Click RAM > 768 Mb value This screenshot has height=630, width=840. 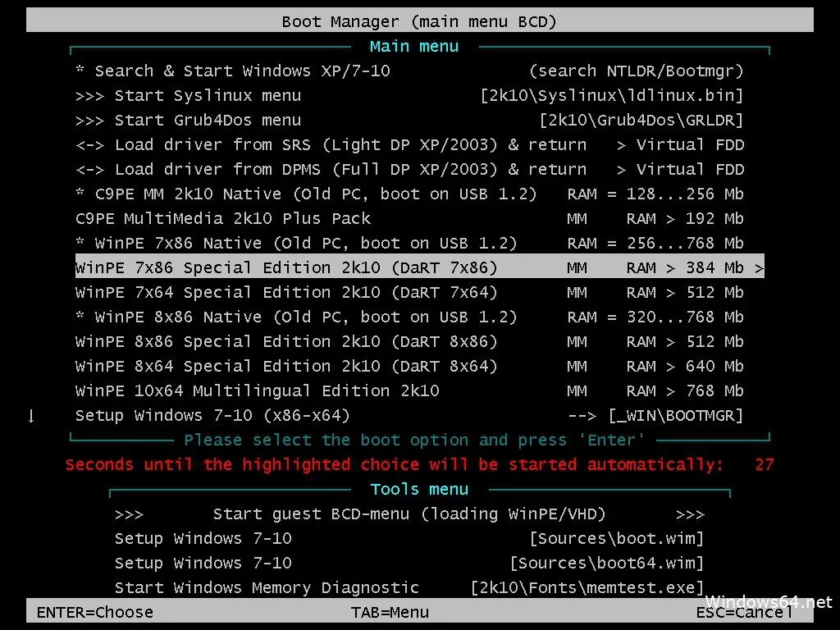[x=685, y=391]
